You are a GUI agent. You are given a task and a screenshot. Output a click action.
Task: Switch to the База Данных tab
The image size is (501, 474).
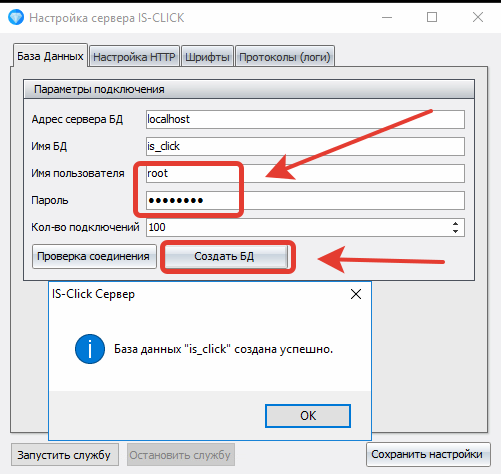[50, 56]
